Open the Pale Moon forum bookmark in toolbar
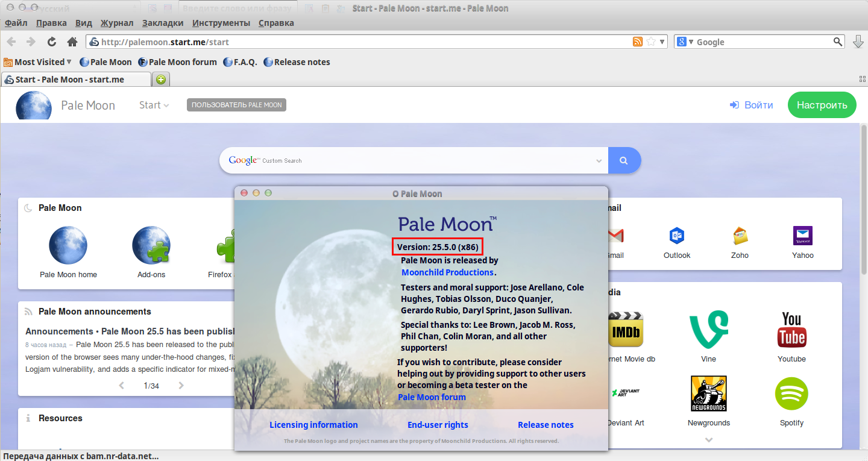Screen dimensions: 868x461 click(x=177, y=62)
